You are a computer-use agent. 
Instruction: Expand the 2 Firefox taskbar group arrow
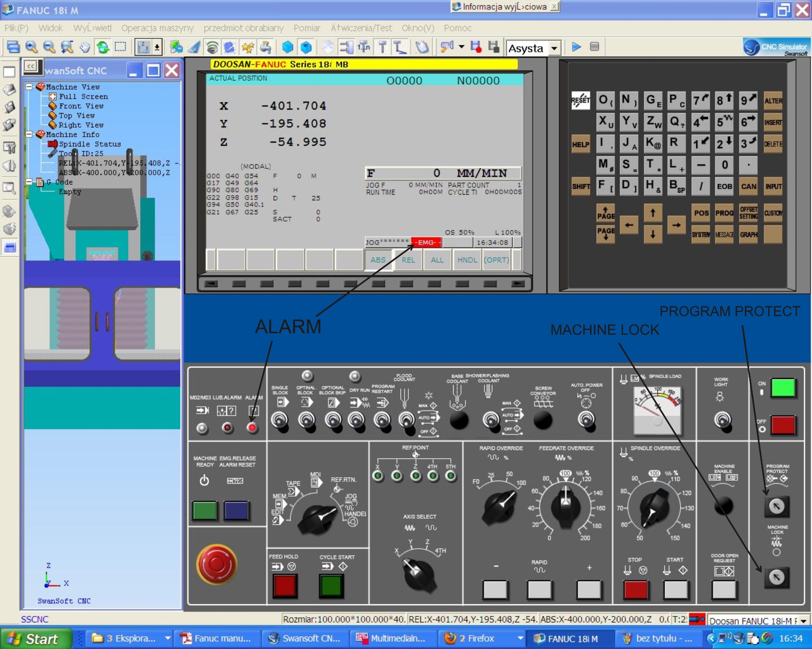[x=520, y=638]
